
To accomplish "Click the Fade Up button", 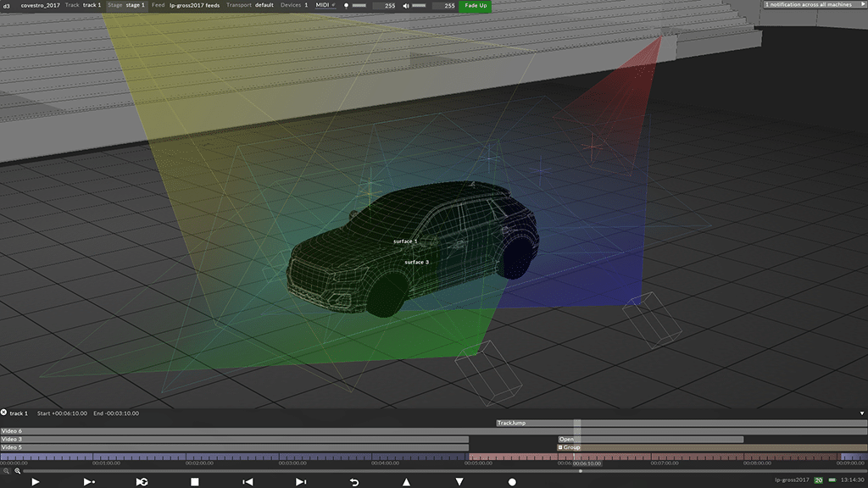I will click(x=475, y=5).
